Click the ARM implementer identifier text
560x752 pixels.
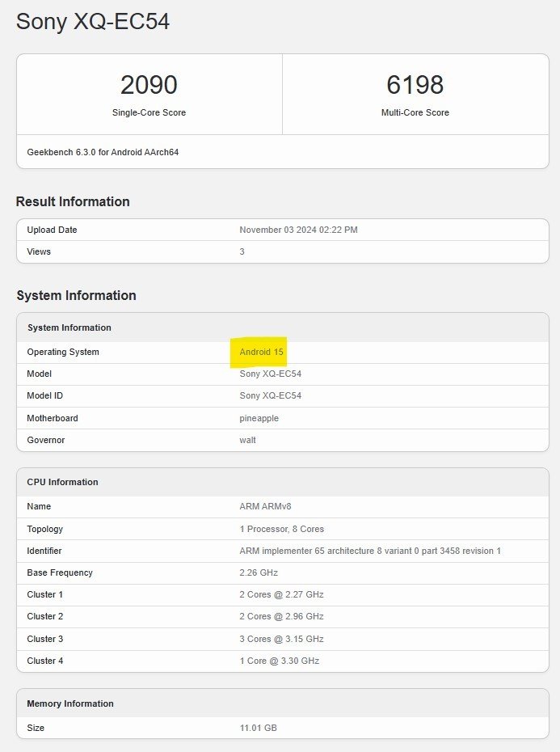[x=370, y=551]
